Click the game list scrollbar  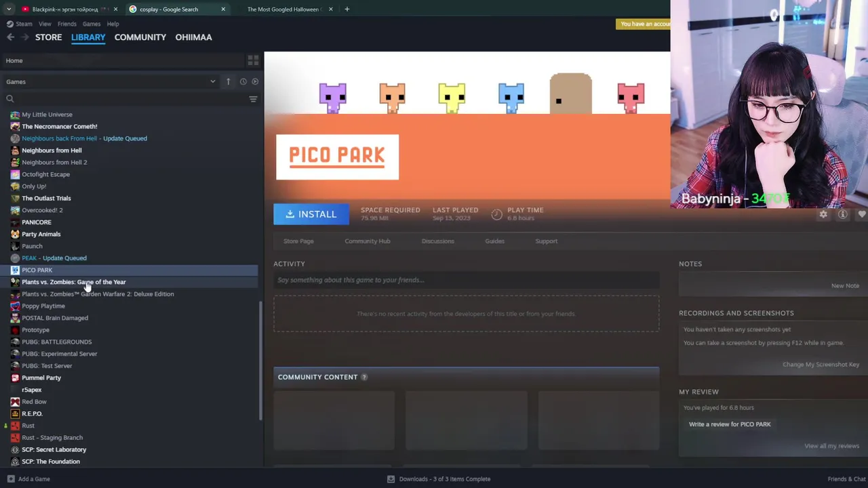[260, 361]
